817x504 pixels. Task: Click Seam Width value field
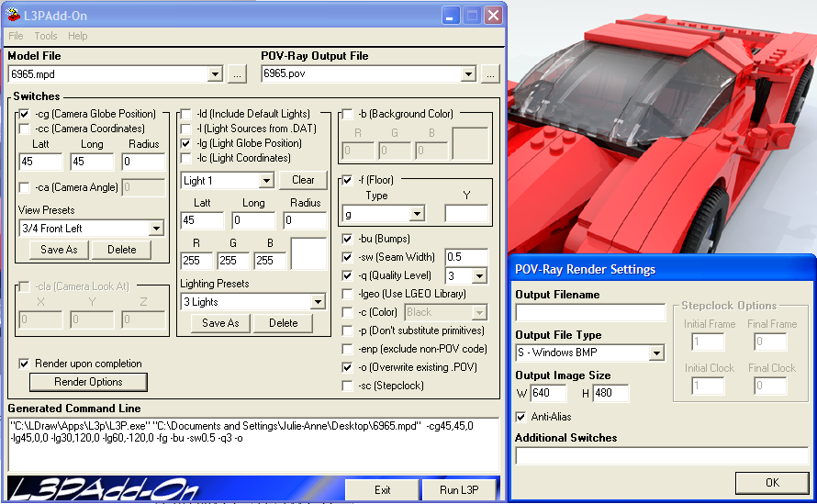[466, 257]
